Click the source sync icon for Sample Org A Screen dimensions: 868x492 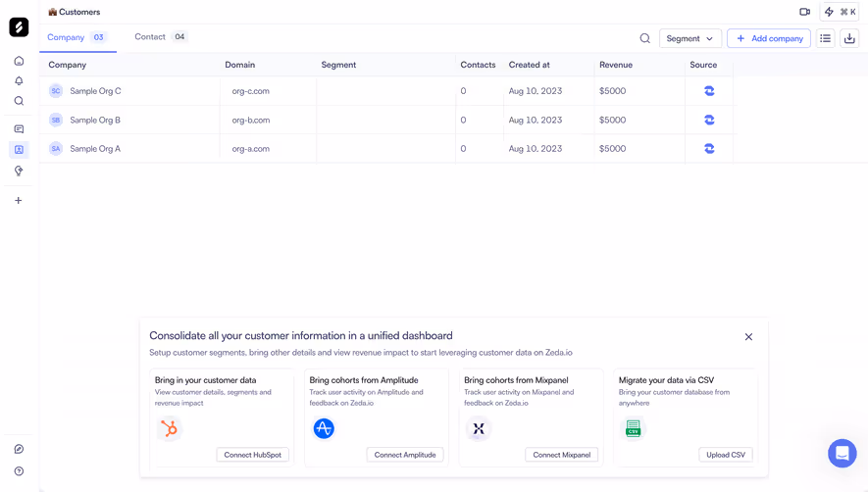709,148
